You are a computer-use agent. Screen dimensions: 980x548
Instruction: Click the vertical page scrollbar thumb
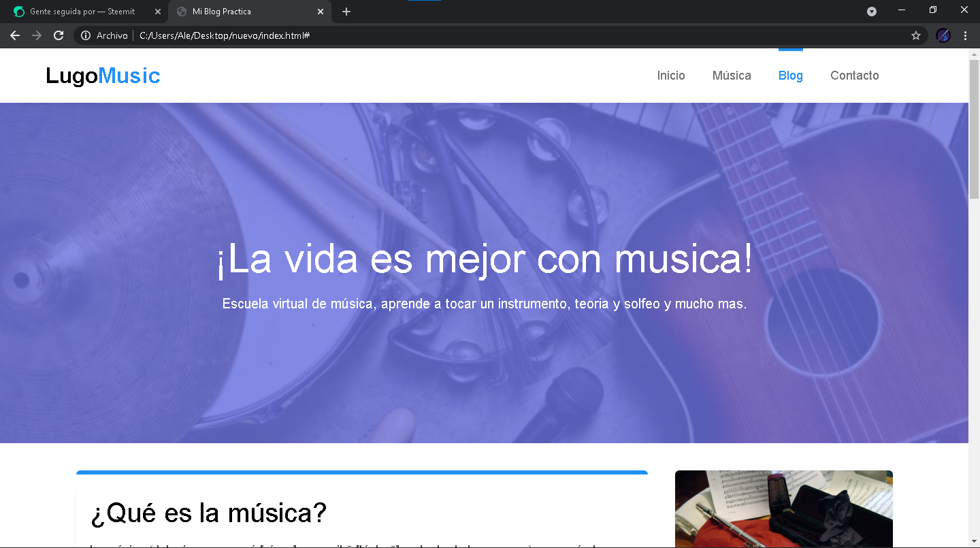coord(974,129)
